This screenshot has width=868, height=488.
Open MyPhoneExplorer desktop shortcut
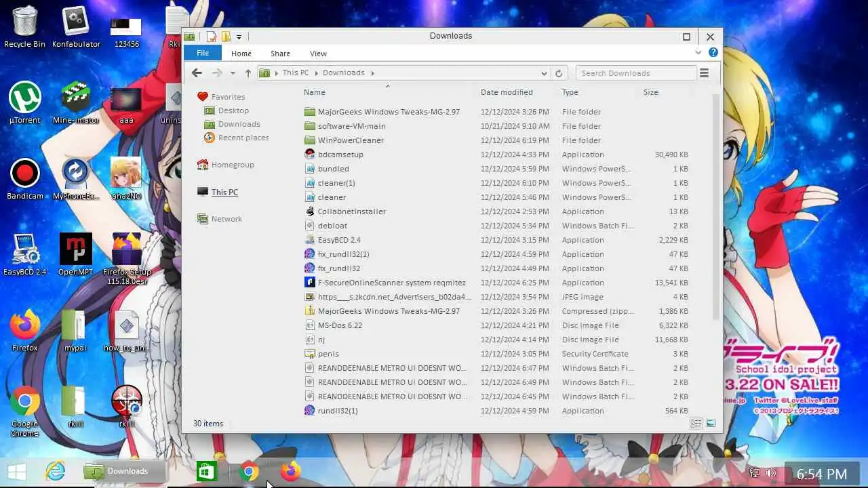[x=76, y=179]
